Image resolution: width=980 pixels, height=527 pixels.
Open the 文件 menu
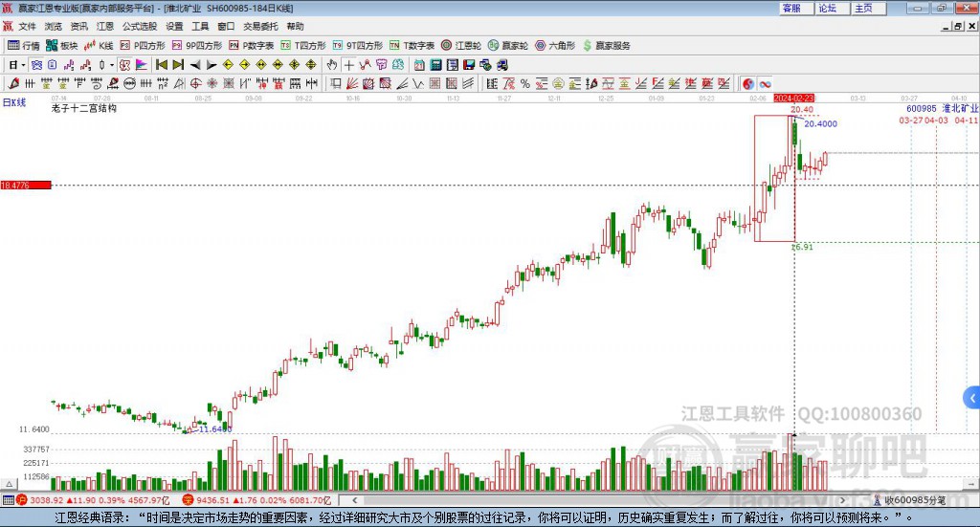coord(27,26)
